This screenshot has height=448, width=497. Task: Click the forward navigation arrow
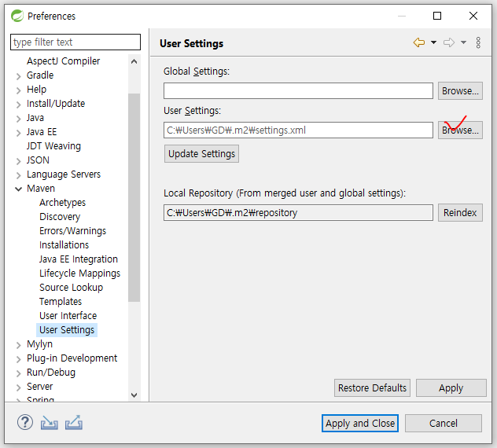pyautogui.click(x=448, y=42)
